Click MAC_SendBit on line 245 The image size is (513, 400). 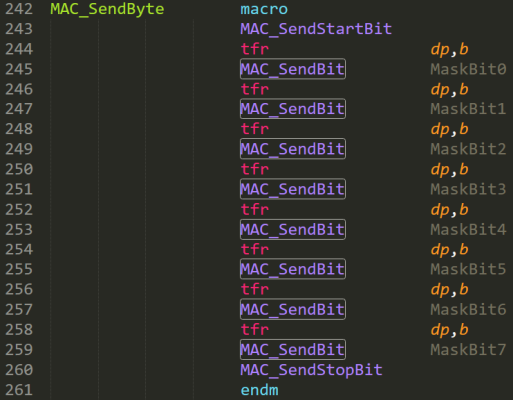[293, 69]
